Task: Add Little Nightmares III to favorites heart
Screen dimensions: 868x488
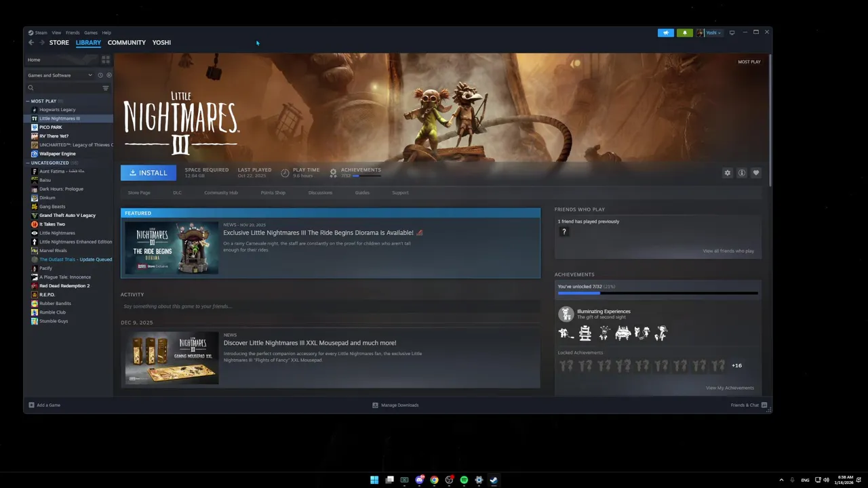Action: click(x=756, y=173)
